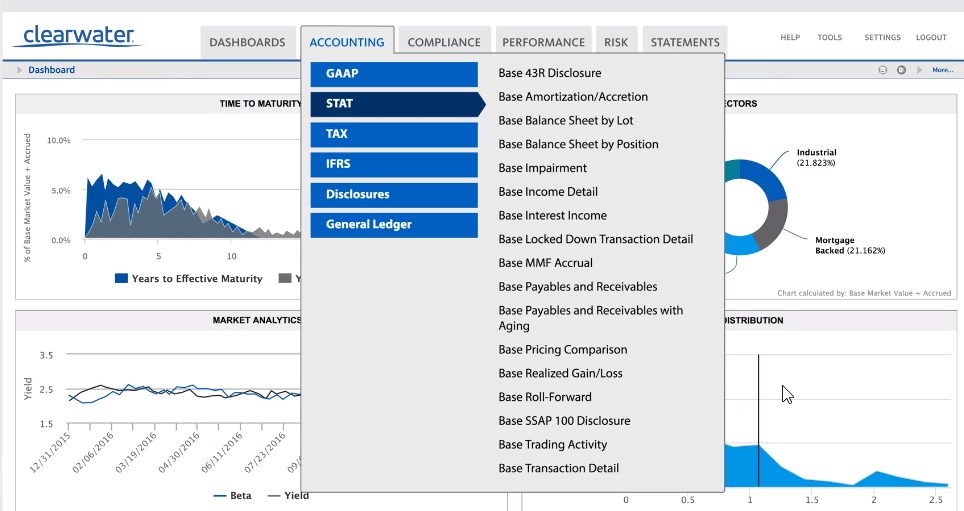Select the Accounting tab
Image resolution: width=964 pixels, height=511 pixels.
[x=347, y=42]
